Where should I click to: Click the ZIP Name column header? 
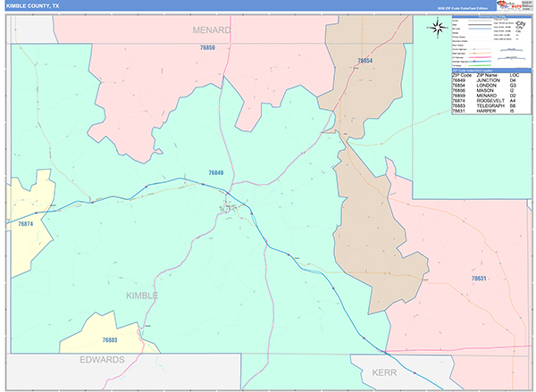[488, 75]
